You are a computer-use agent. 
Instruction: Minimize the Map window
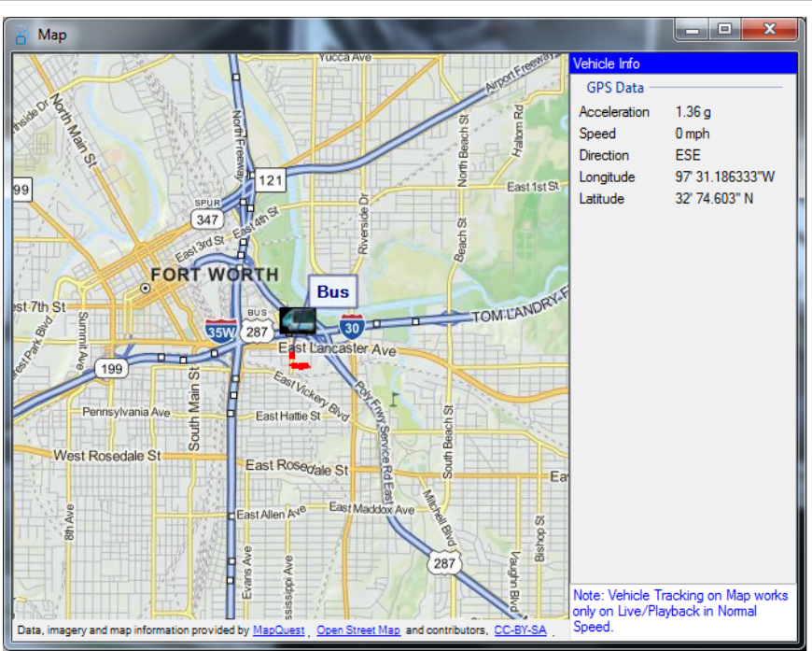[x=692, y=30]
